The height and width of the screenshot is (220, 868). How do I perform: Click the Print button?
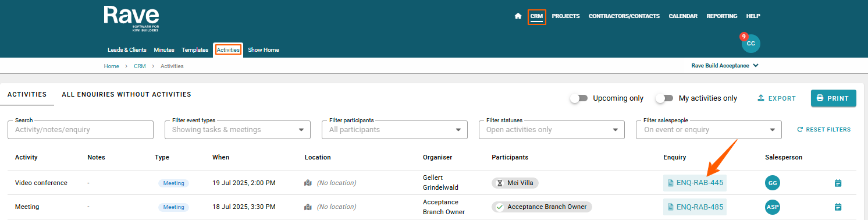pyautogui.click(x=833, y=98)
